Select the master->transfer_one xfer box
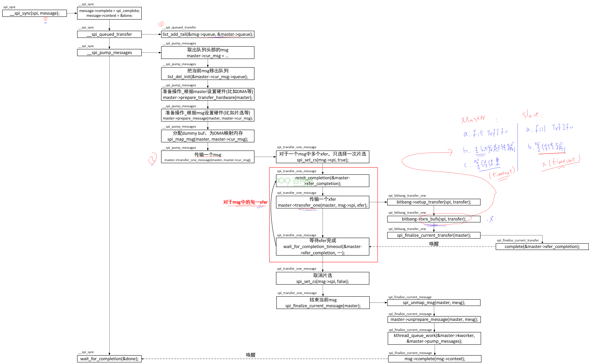589x364 pixels. [x=323, y=202]
